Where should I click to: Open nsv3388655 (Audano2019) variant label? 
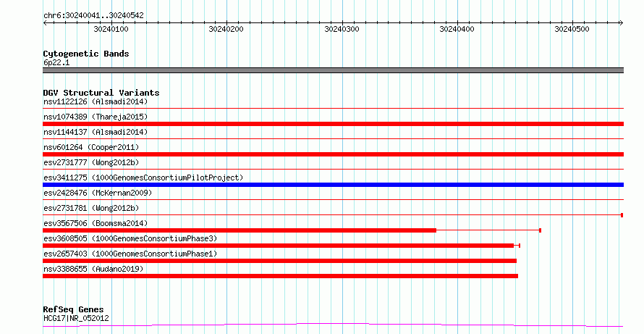pos(93,269)
